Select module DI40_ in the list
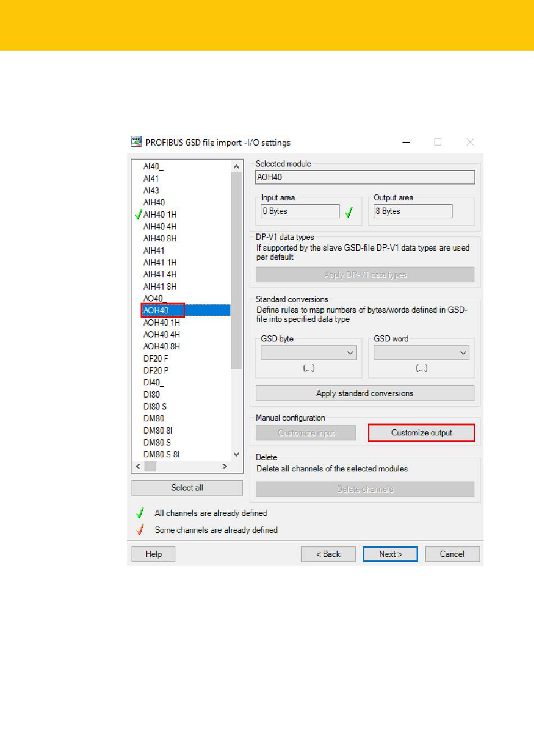This screenshot has height=756, width=534. (x=153, y=382)
